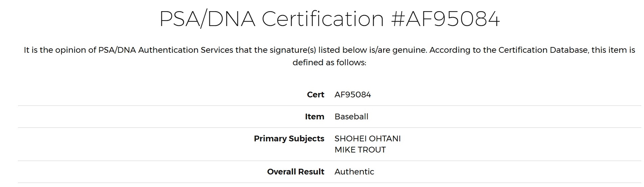644x187 pixels.
Task: Click the divider line beneath the Cert row
Action: tap(329, 106)
